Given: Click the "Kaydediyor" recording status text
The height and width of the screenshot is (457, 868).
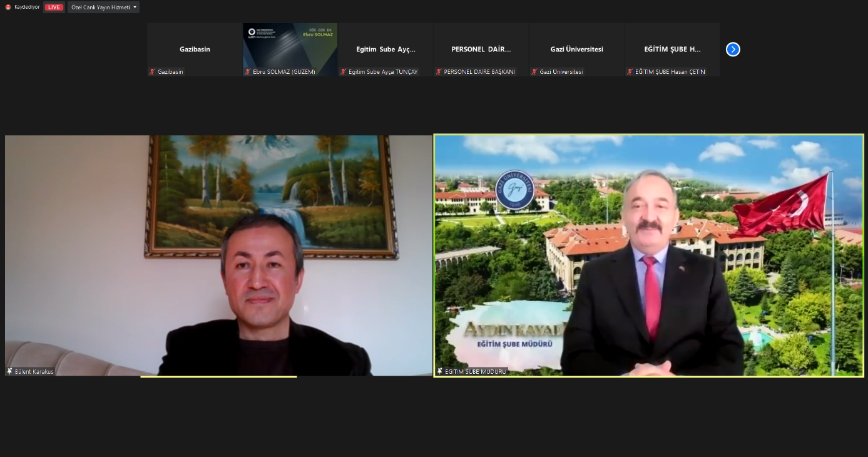Looking at the screenshot, I should [27, 8].
